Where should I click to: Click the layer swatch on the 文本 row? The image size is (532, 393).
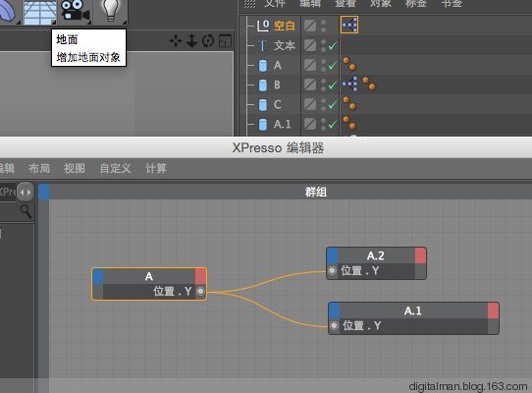click(x=310, y=45)
